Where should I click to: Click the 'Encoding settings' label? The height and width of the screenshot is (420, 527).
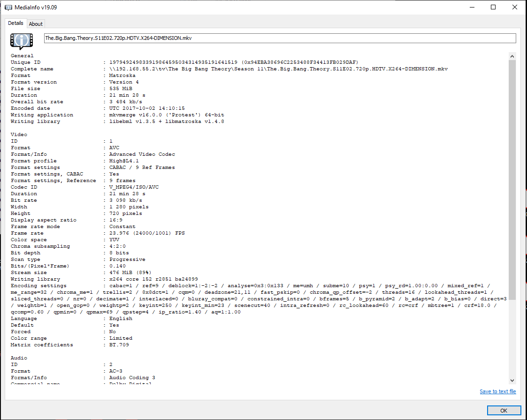(x=38, y=286)
